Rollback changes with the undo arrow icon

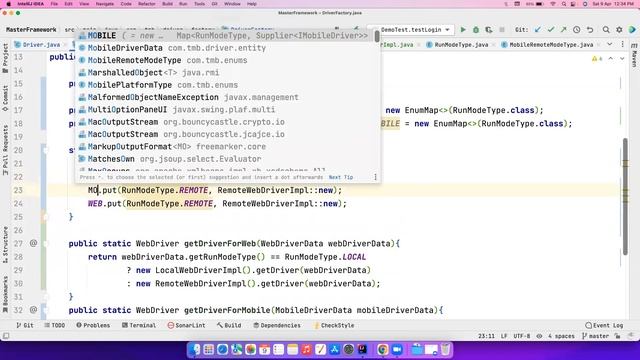(x=590, y=30)
